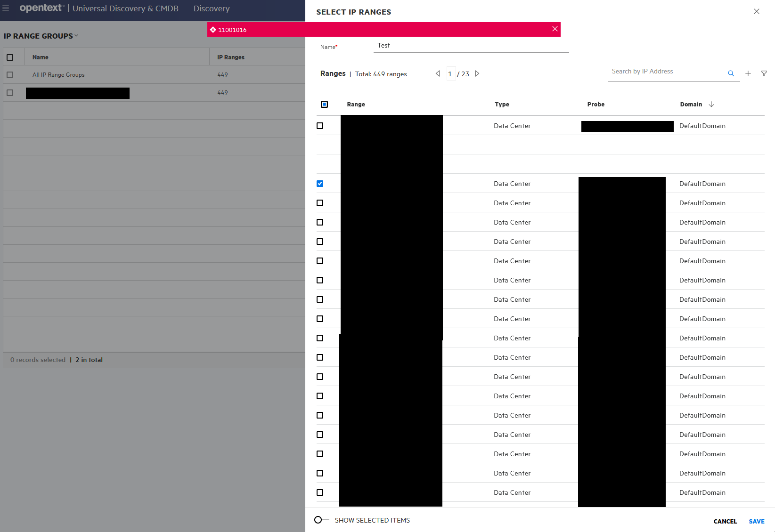Screen dimensions: 775x532
Task: Open the filter icon next to the plus
Action: click(764, 73)
